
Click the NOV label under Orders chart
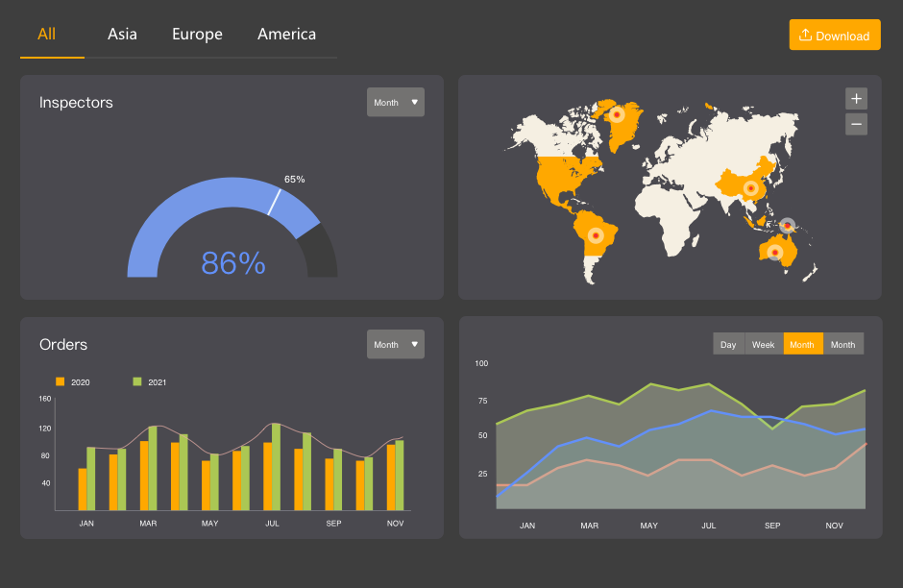pos(395,523)
